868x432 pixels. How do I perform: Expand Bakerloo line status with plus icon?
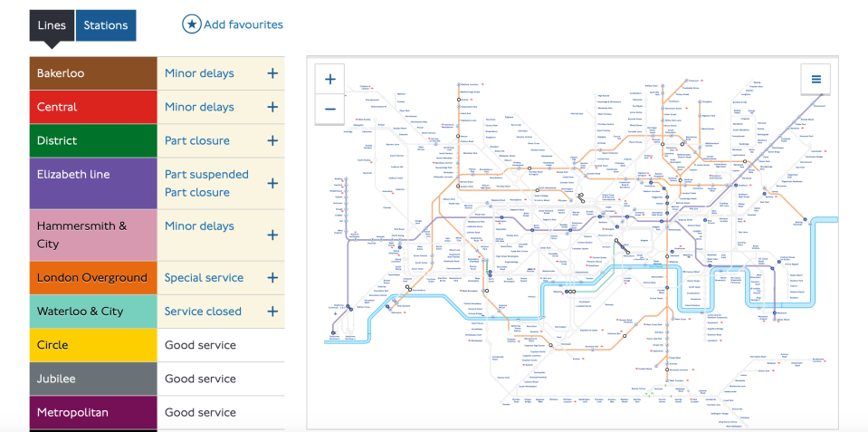272,73
